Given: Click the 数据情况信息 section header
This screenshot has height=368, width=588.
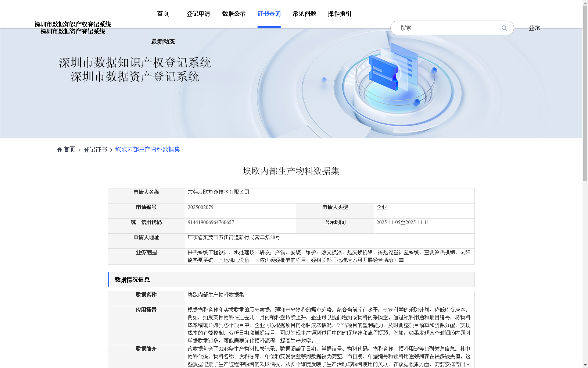Looking at the screenshot, I should point(291,280).
